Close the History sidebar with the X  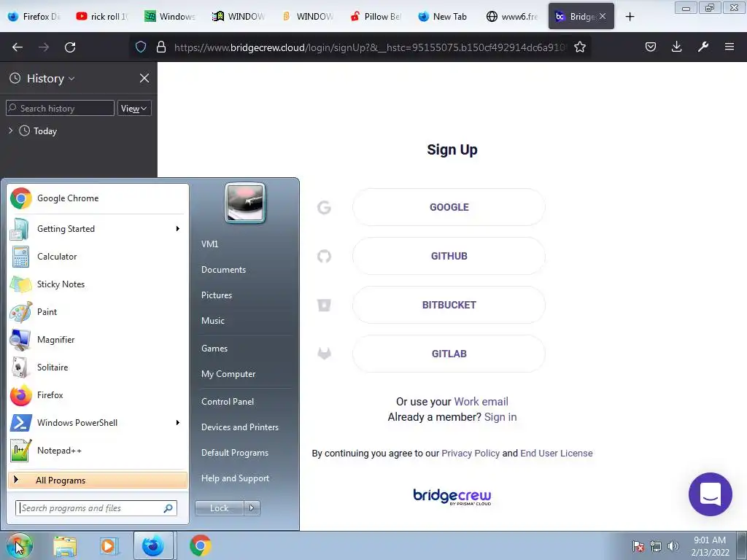(144, 78)
